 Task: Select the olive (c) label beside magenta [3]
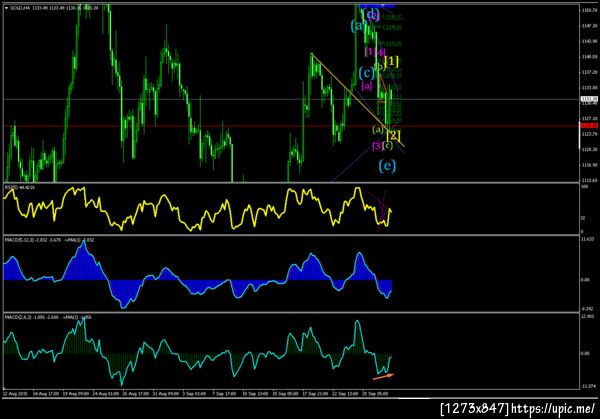point(388,145)
